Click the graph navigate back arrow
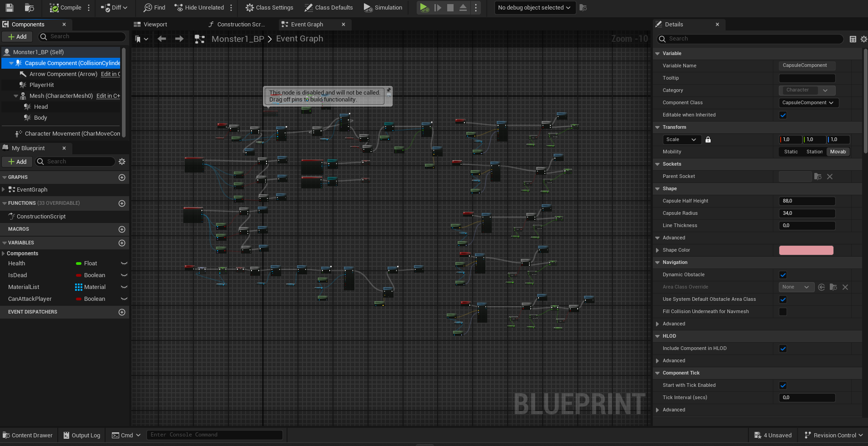Screen dimensions: 868x446 tap(161, 39)
